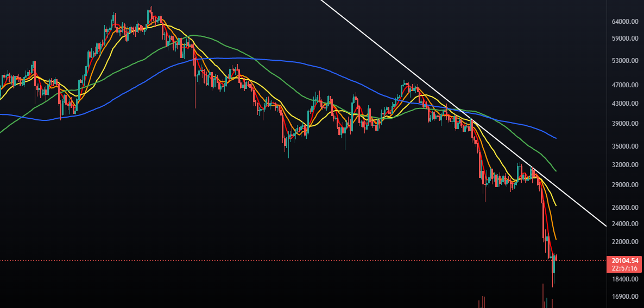Click the 53000.00 price axis label
Image resolution: width=644 pixels, height=308 pixels.
pos(624,61)
